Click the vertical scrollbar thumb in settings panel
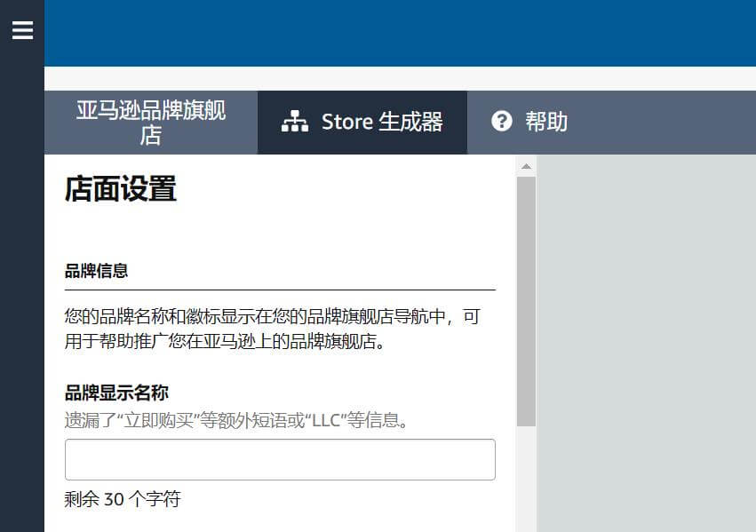The image size is (756, 532). (526, 301)
